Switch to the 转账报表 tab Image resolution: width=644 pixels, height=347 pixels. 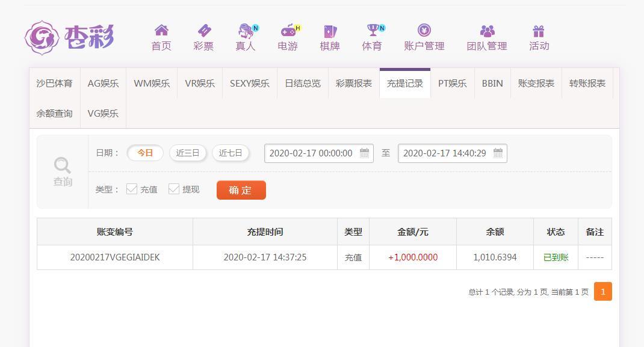(587, 83)
